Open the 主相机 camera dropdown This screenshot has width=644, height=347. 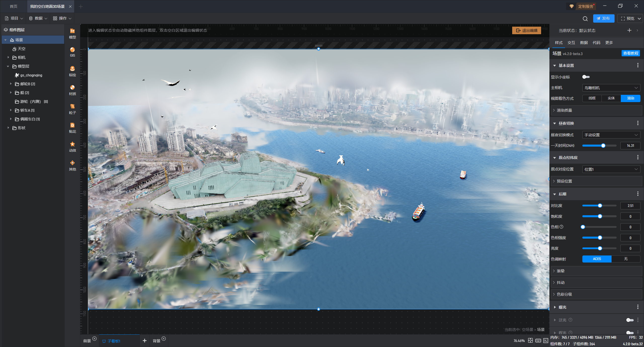point(611,88)
